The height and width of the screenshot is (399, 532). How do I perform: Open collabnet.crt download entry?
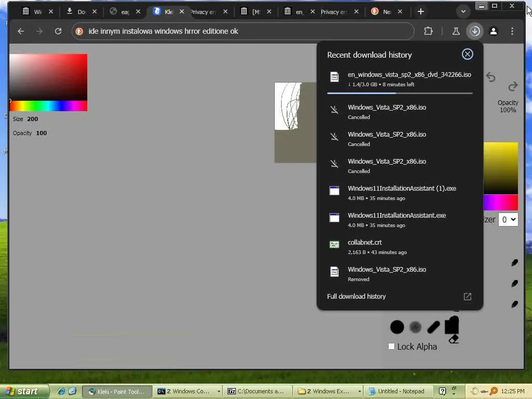click(400, 247)
